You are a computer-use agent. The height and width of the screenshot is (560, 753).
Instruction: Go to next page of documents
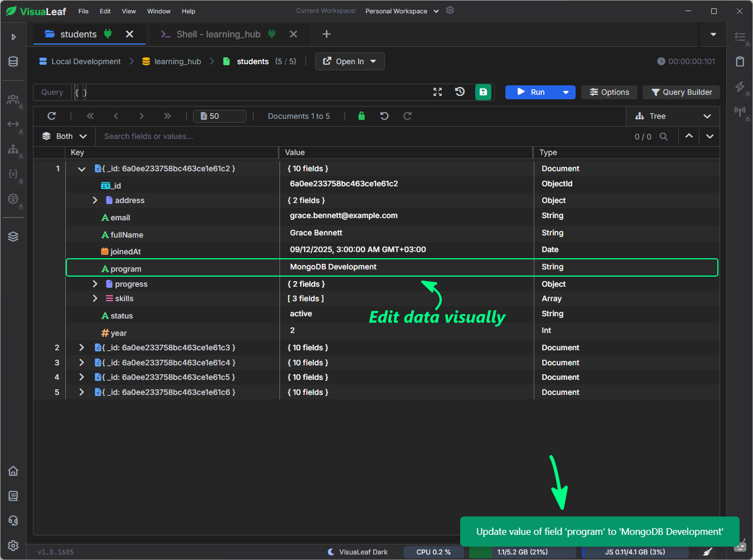(x=142, y=116)
